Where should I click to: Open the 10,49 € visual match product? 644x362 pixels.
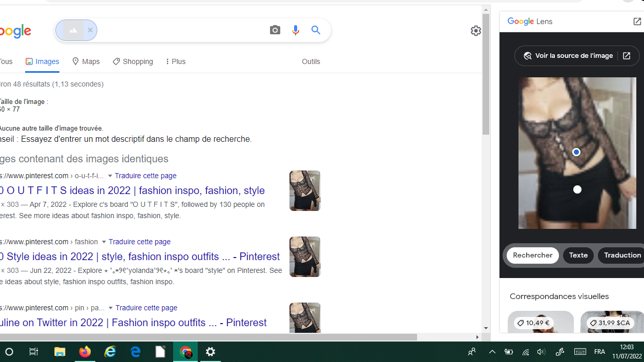541,323
